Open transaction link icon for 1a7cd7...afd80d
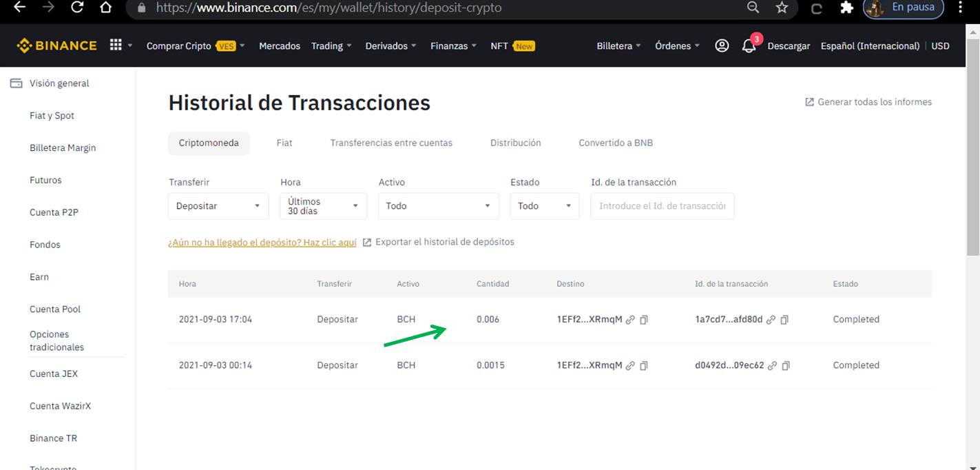 771,320
